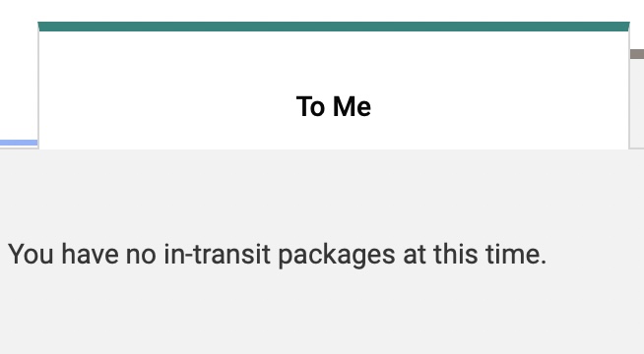Click the gray-brown bar on the right-edge tab
Viewport: 644px width, 354px height.
[x=637, y=54]
